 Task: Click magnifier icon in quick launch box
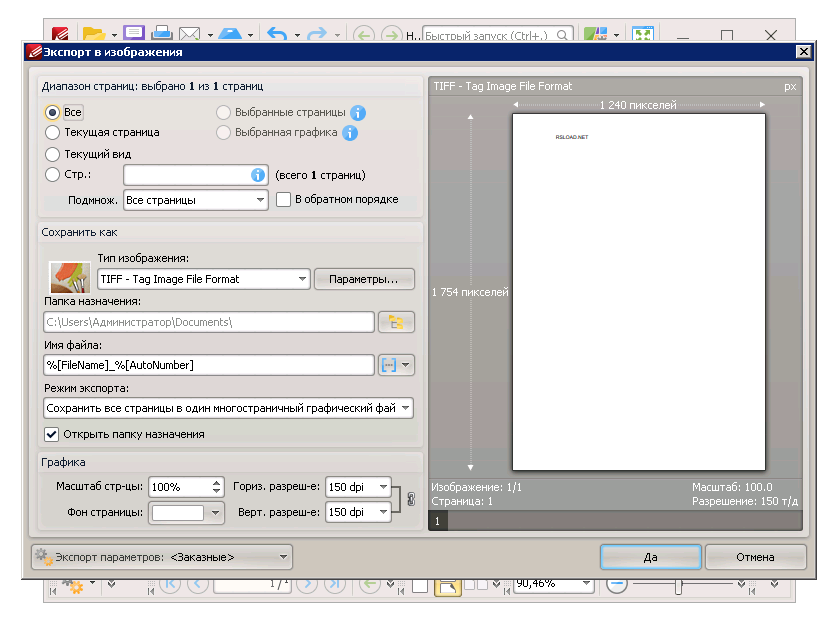(x=562, y=35)
